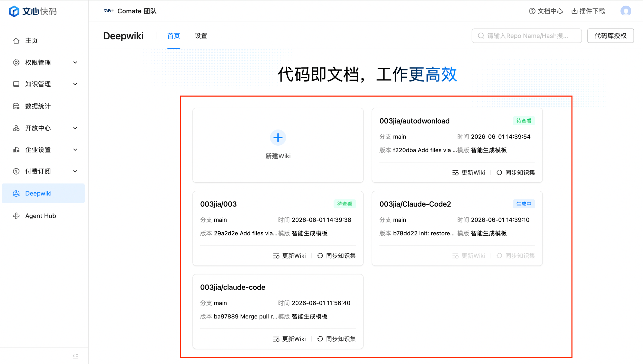Viewport: 643px width, 364px height.
Task: Expand the 付费订阅 chevron
Action: (x=75, y=171)
